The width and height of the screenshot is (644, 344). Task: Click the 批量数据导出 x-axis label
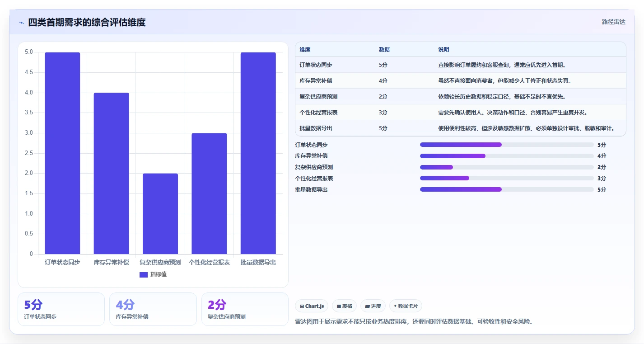(258, 262)
